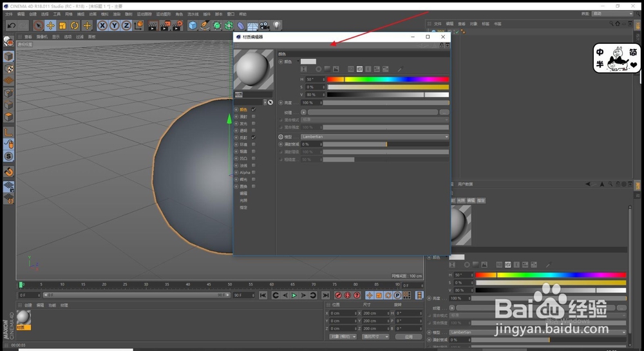Open the 文件 menu in main menu bar

pos(8,14)
